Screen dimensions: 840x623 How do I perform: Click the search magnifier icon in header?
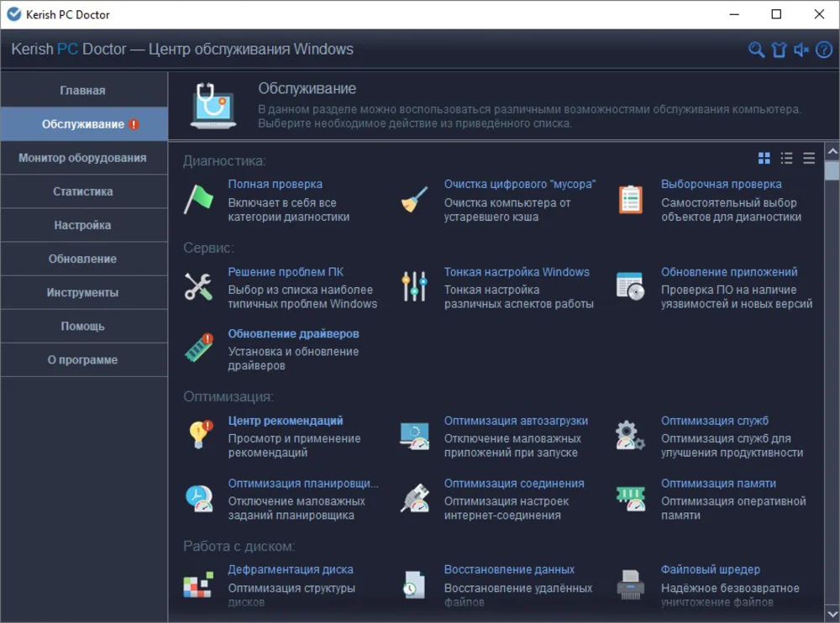pos(756,50)
